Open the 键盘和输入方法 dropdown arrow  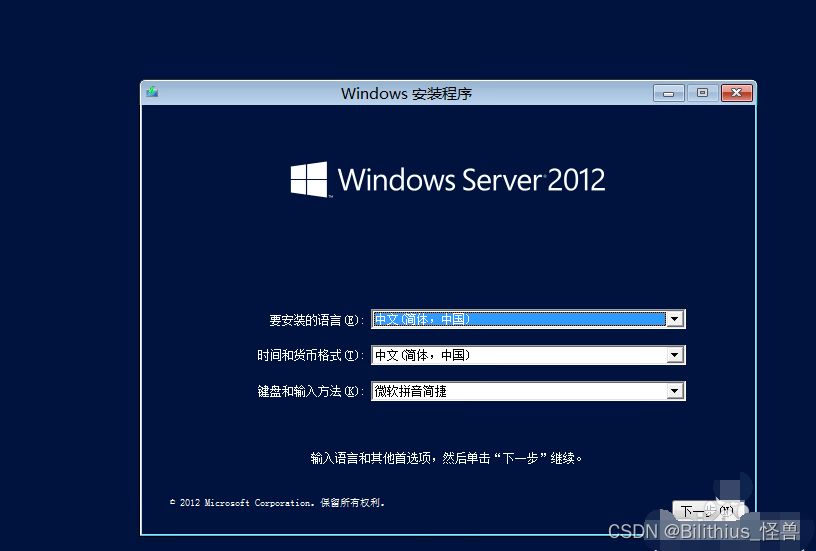click(675, 391)
